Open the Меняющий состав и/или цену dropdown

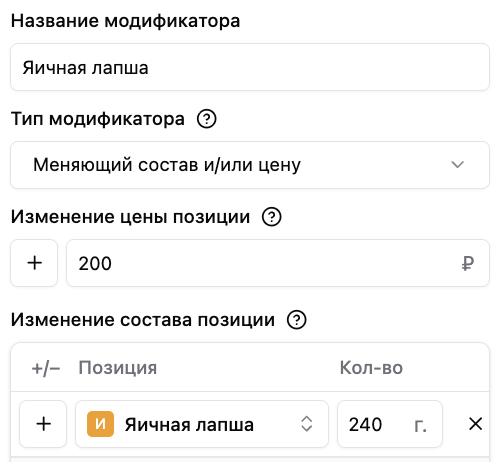pos(250,165)
